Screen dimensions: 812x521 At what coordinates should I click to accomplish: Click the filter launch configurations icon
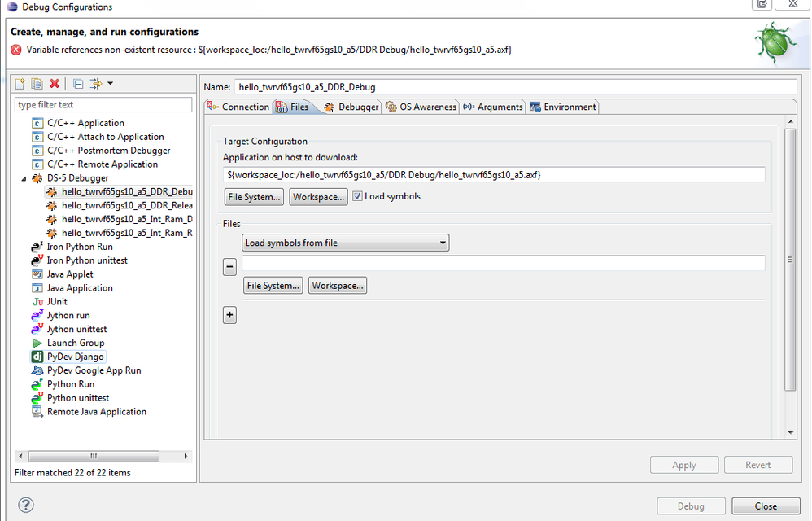coord(96,83)
